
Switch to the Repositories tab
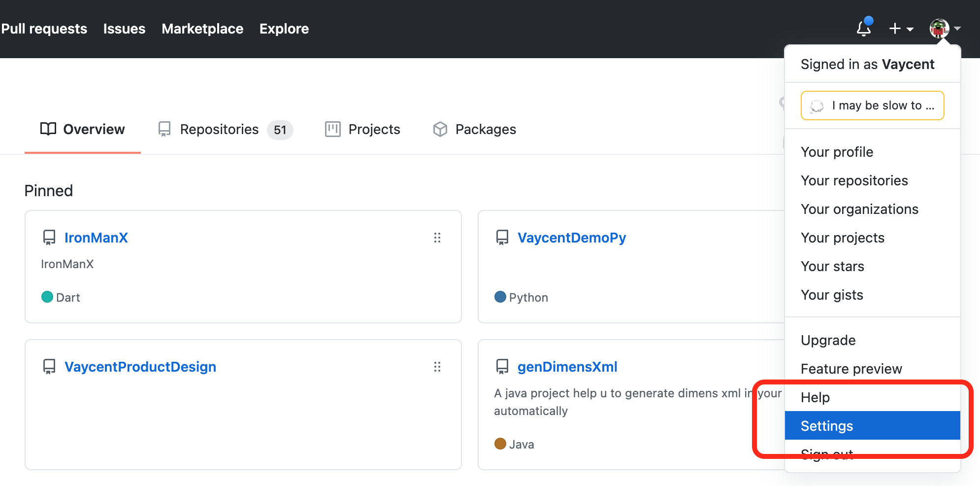point(226,129)
